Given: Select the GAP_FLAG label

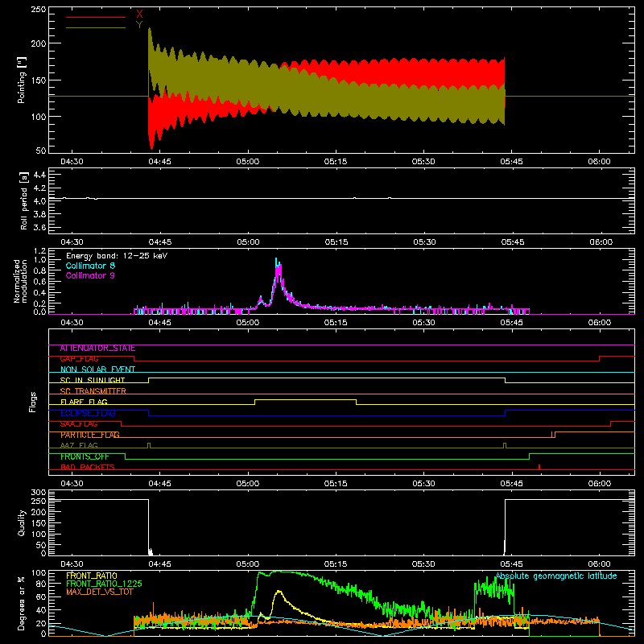Looking at the screenshot, I should coord(79,359).
